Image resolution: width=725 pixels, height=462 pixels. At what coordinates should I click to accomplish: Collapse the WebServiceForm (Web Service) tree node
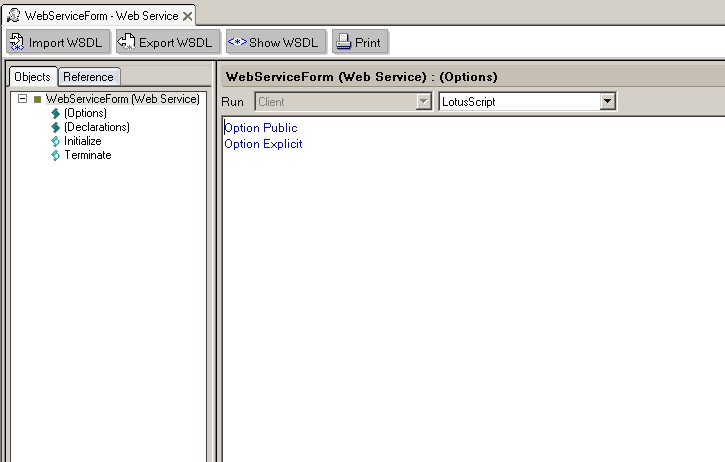pos(22,99)
